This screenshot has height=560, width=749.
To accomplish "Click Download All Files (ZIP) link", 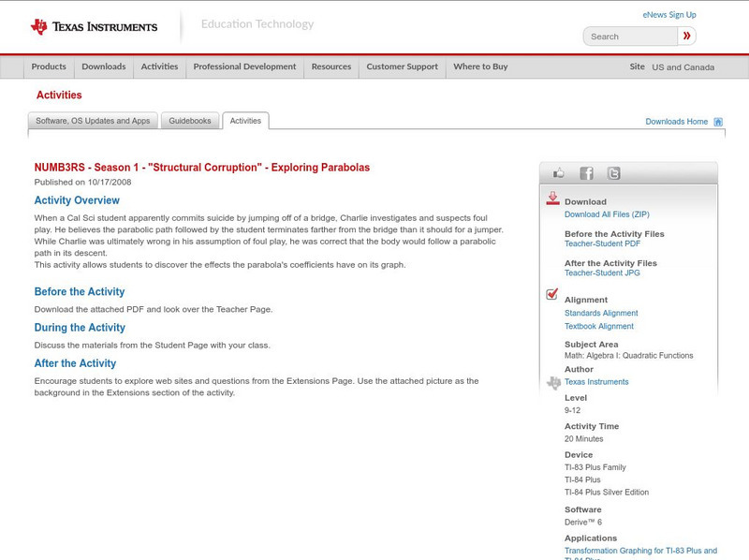I will click(607, 214).
